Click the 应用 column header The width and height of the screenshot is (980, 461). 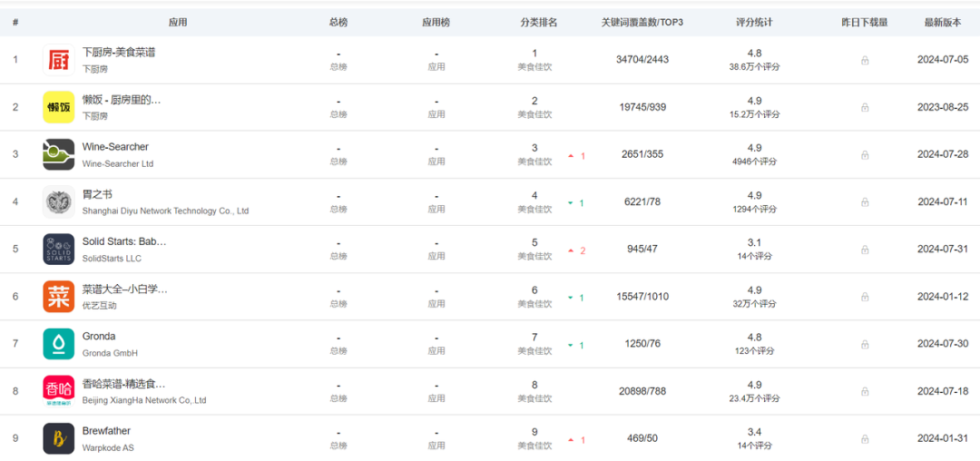178,23
